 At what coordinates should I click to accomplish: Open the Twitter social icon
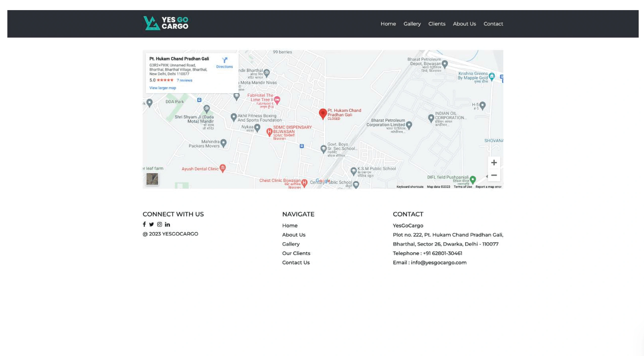click(x=151, y=224)
